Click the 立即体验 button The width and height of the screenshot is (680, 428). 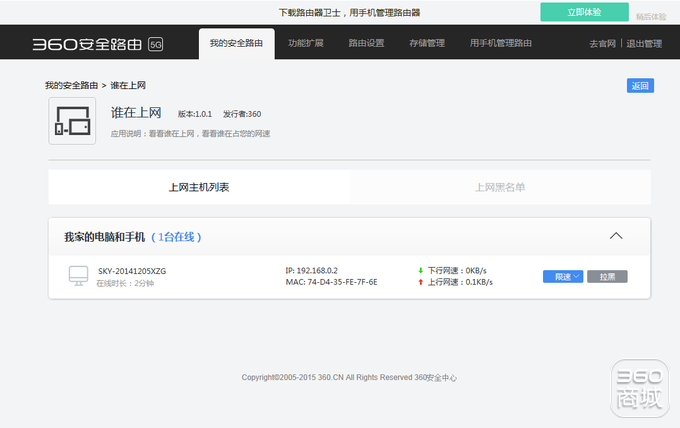click(x=584, y=12)
